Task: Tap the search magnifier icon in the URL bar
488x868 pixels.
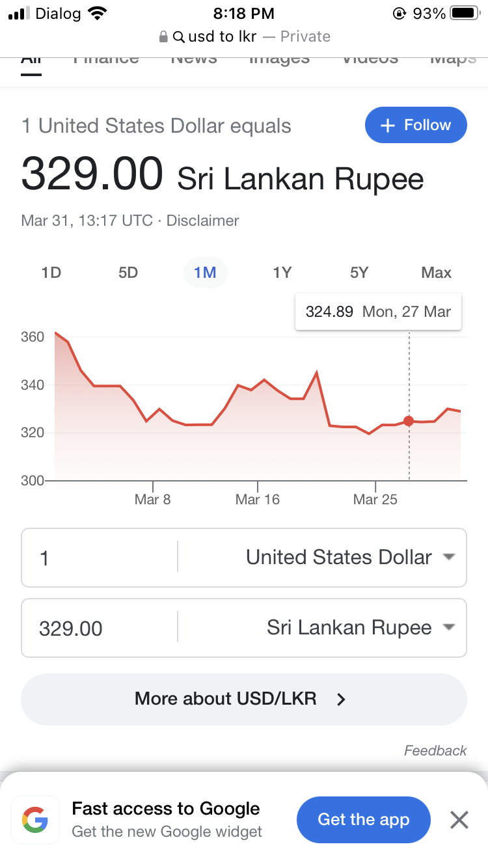Action: (178, 37)
